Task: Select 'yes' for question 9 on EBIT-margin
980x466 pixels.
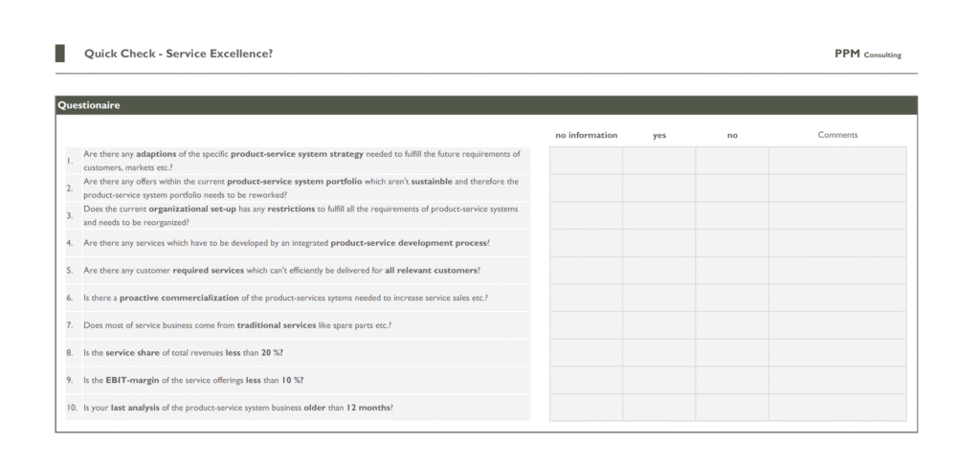Action: tap(658, 380)
